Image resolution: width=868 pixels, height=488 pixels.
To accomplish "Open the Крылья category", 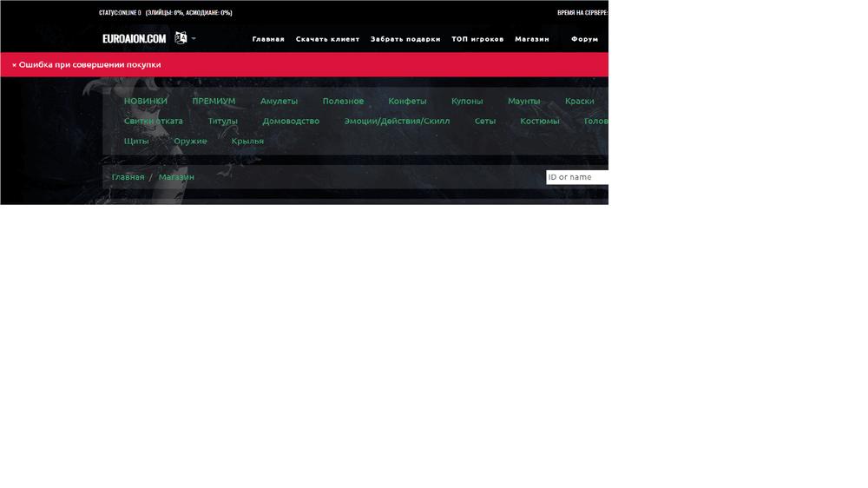I will coord(247,142).
